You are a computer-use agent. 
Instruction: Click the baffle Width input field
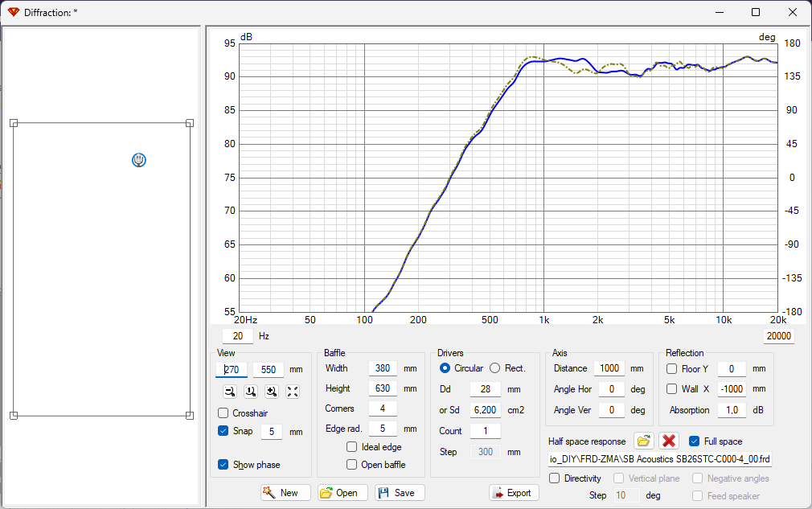383,368
